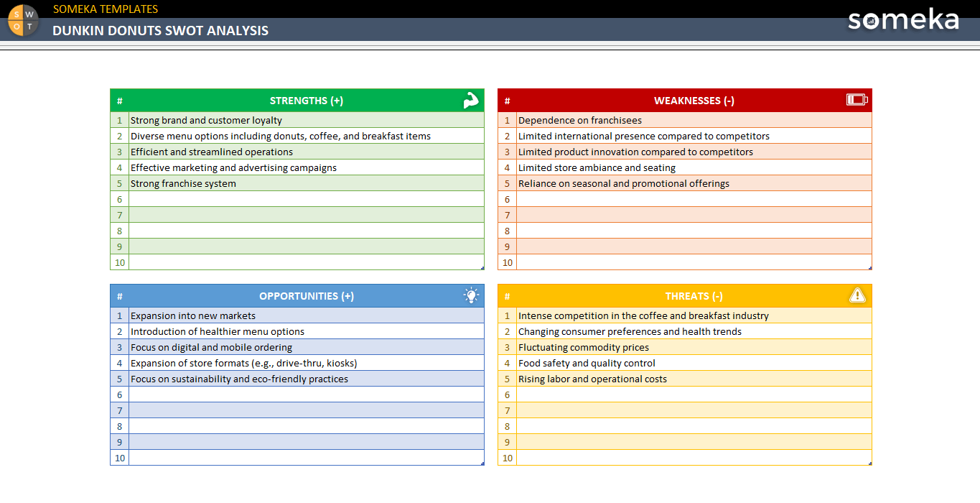Viewport: 980px width, 503px height.
Task: Select 'Strong brand and customer loyalty' cell
Action: (307, 120)
